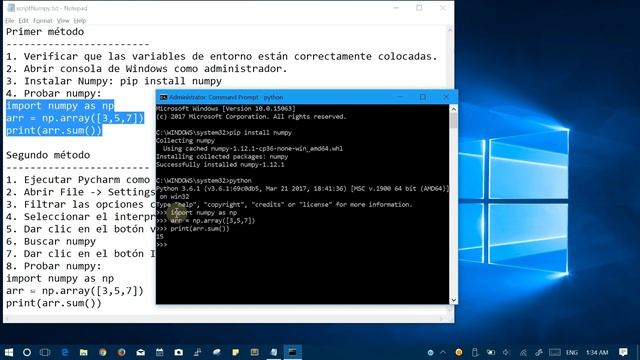Open Notepad View menu

click(x=63, y=20)
